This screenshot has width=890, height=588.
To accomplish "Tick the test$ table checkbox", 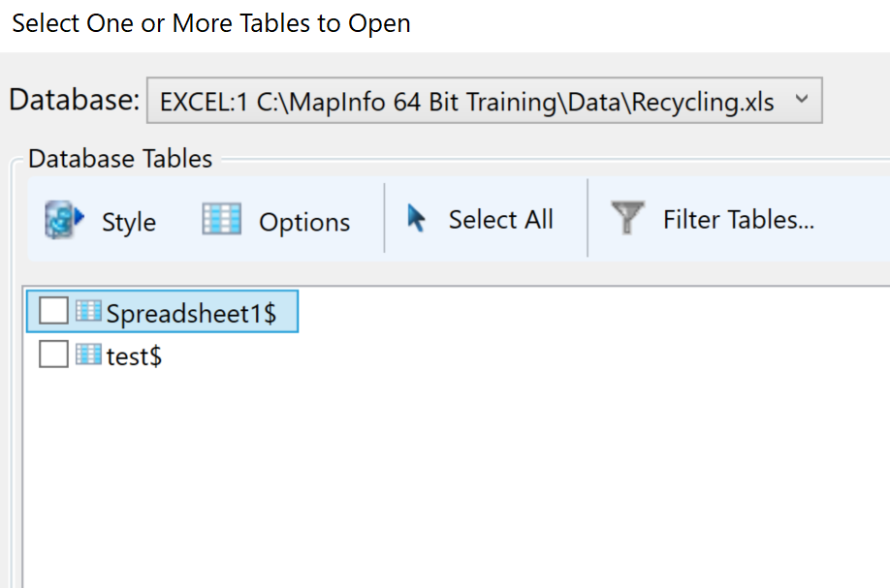I will [x=53, y=354].
